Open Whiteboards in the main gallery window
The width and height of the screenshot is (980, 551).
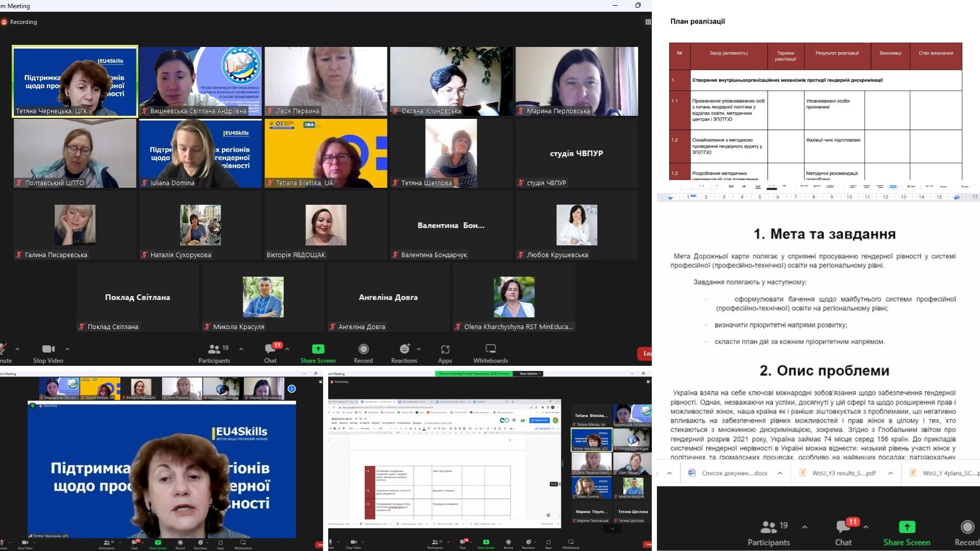click(491, 354)
